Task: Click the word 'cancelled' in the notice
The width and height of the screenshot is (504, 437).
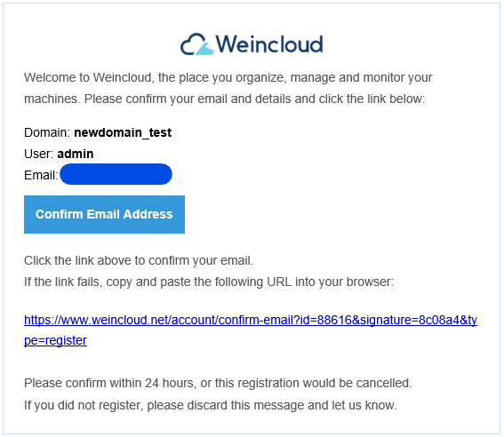Action: 384,384
